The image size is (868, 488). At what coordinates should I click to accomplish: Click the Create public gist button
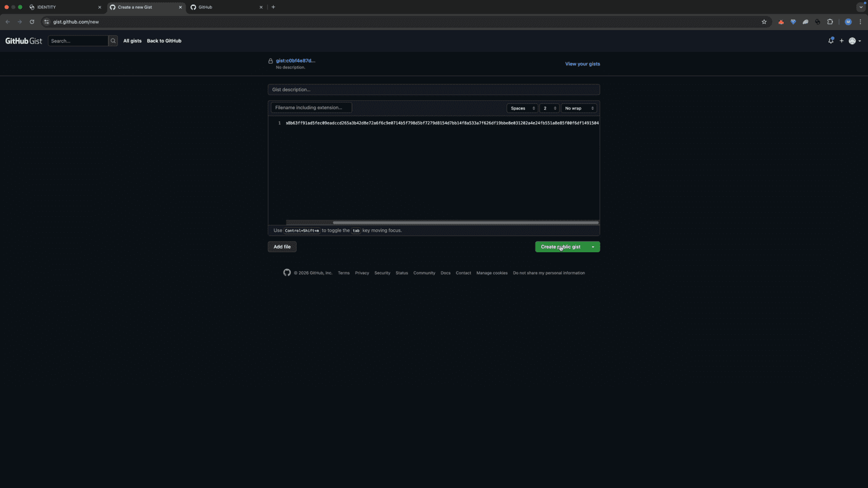561,246
